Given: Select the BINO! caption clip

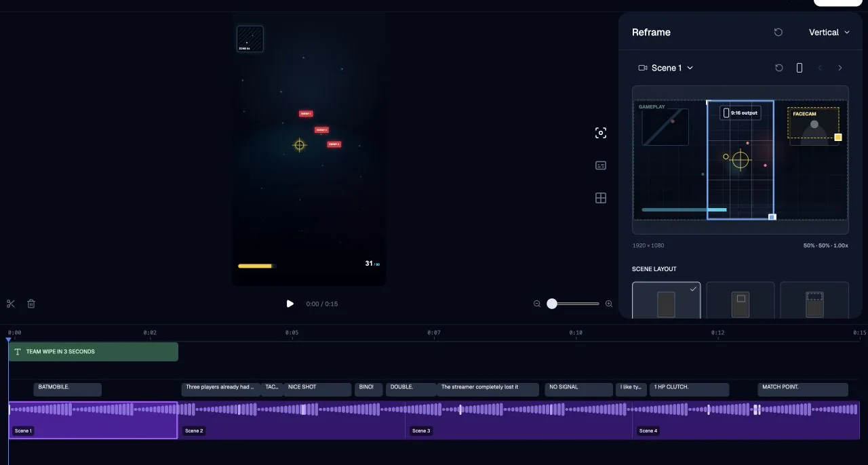Looking at the screenshot, I should tap(368, 389).
